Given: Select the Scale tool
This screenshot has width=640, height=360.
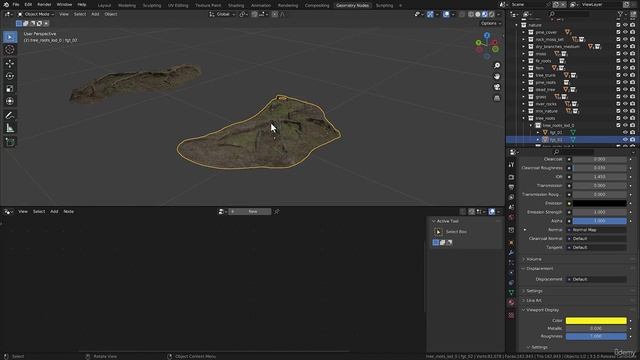Looking at the screenshot, I should click(10, 89).
